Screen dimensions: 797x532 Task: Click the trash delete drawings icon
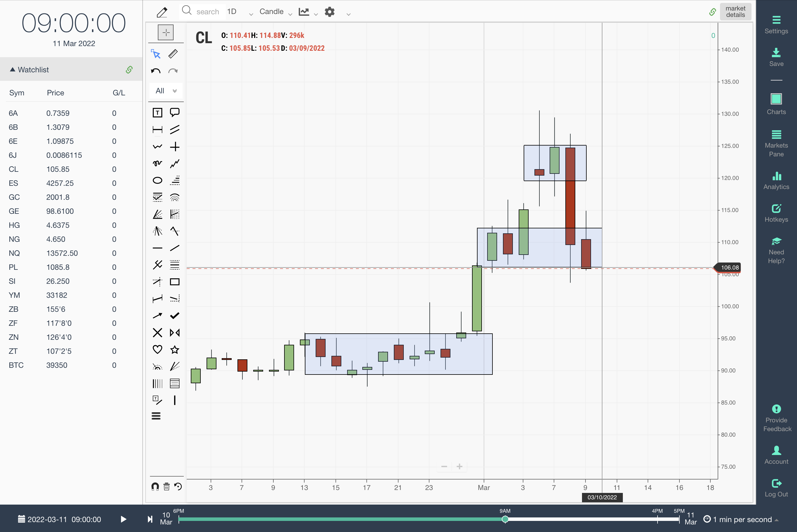click(x=167, y=487)
